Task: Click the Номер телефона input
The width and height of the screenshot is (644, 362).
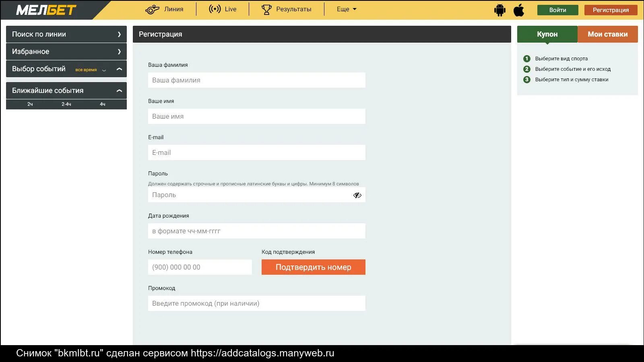Action: [x=200, y=267]
